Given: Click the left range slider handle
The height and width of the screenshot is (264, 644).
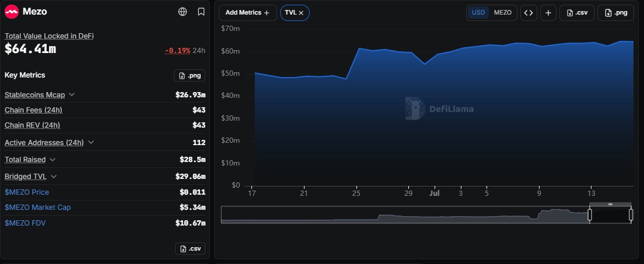Looking at the screenshot, I should 590,214.
